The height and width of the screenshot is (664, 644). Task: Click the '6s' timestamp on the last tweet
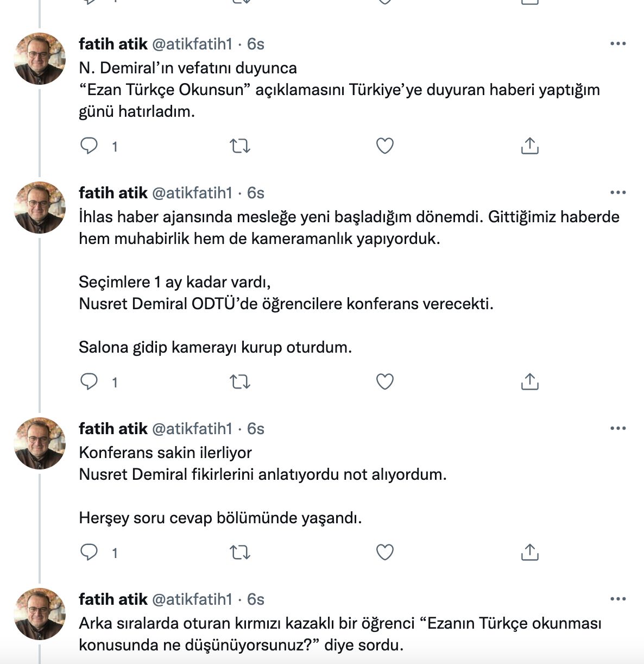pos(255,599)
